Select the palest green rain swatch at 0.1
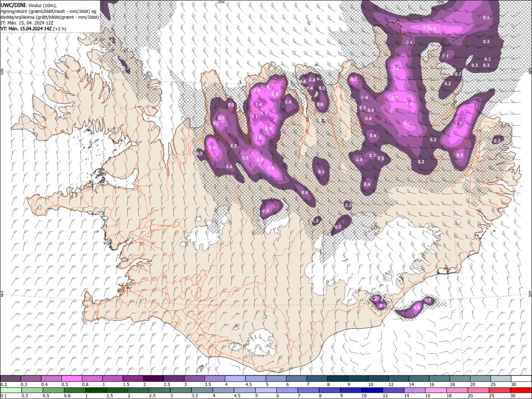532x399 pixels. point(11,390)
